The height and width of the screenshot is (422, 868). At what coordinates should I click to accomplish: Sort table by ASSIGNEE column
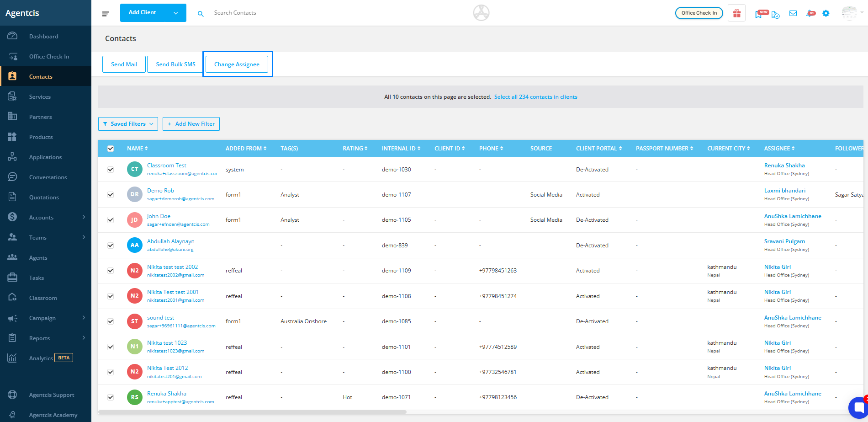[779, 149]
